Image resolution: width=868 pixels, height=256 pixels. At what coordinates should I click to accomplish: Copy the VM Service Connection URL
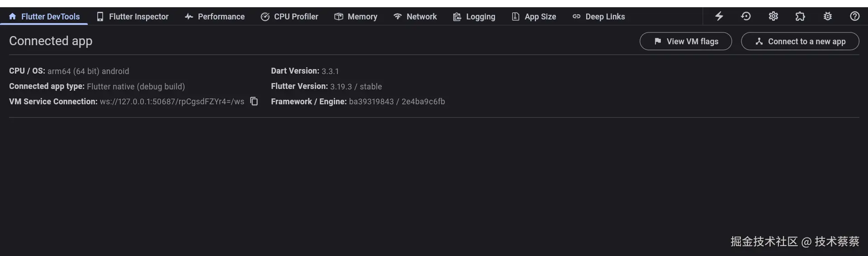(x=254, y=101)
